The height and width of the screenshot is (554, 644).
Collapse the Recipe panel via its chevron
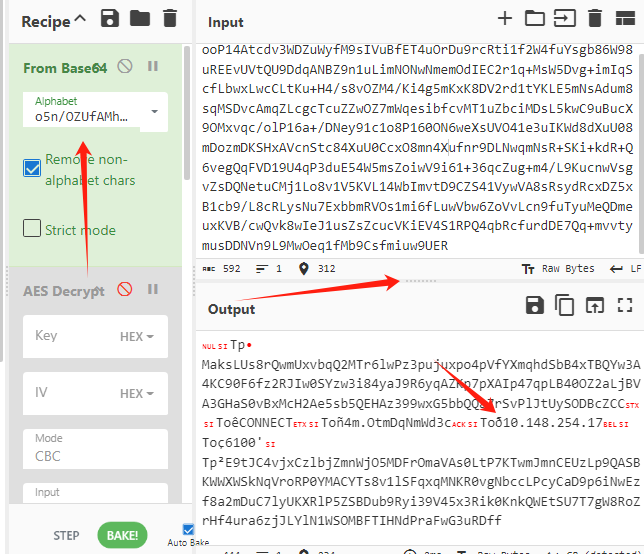tap(81, 19)
